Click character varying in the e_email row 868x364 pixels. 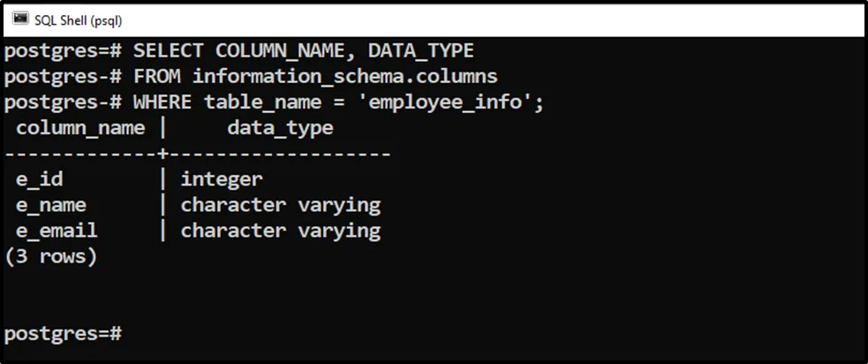coord(280,231)
